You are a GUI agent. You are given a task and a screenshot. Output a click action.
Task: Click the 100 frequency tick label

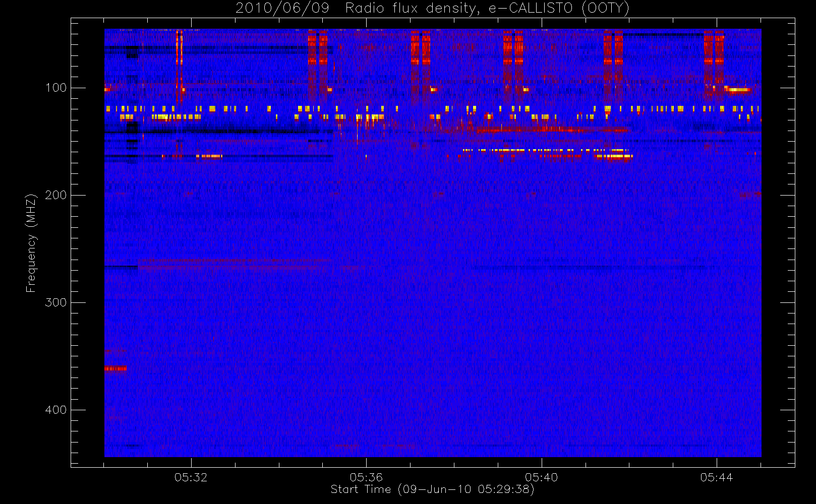[56, 88]
